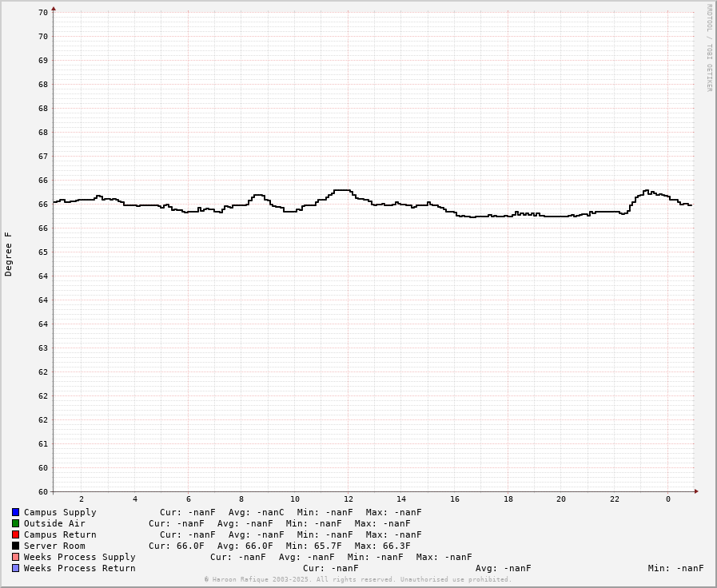The width and height of the screenshot is (717, 588).
Task: Click the RRDTOOL / TOBI OETIKER watermark
Action: pyautogui.click(x=709, y=48)
